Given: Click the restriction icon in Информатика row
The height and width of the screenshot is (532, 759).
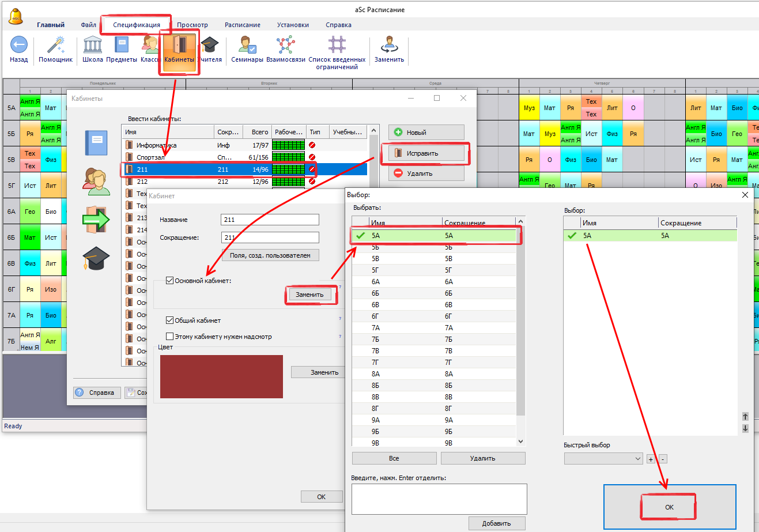Looking at the screenshot, I should (x=312, y=145).
